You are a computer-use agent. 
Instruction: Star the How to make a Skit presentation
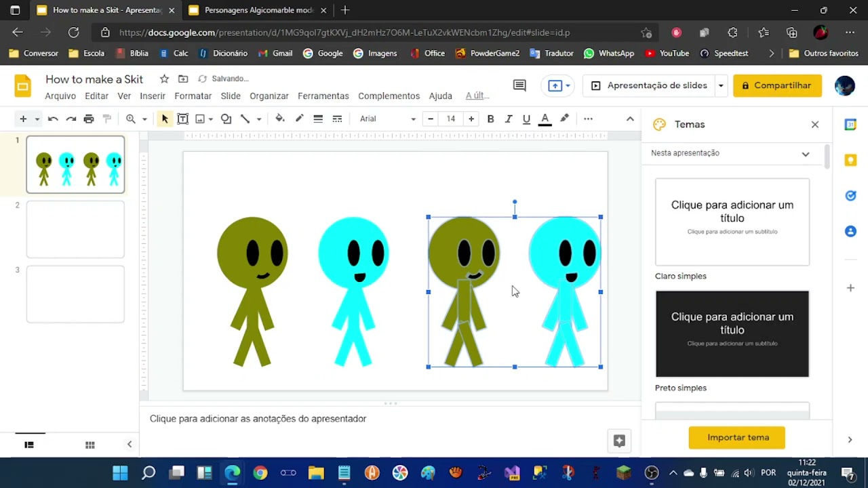click(164, 79)
